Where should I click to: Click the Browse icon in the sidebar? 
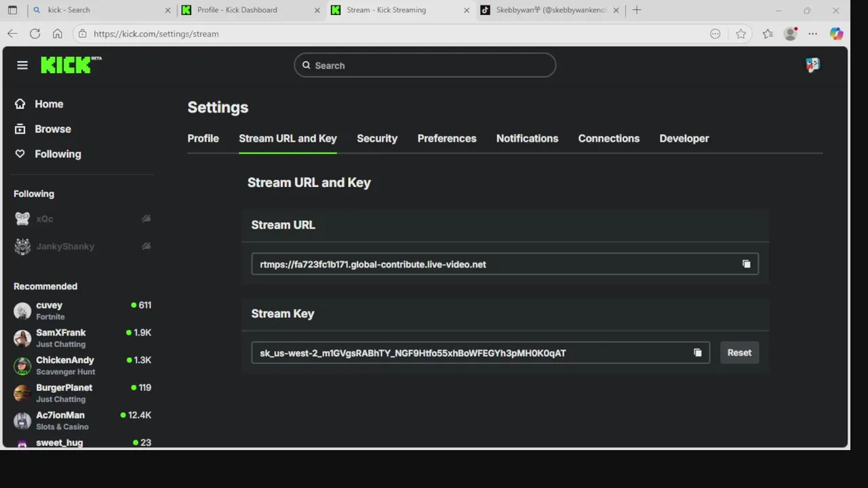(20, 129)
